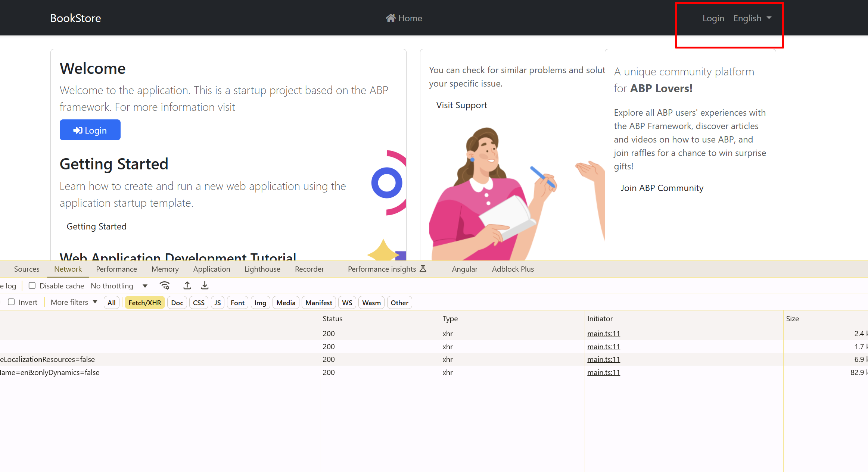Open first main.ts:11 initiator link
The image size is (868, 472).
click(x=603, y=334)
